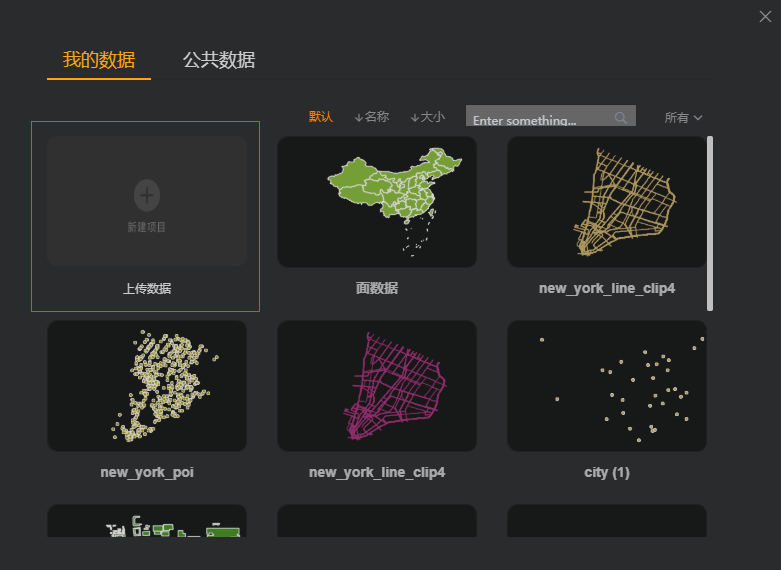Select the purple new_york_line_clip4 thumbnail

pos(377,386)
